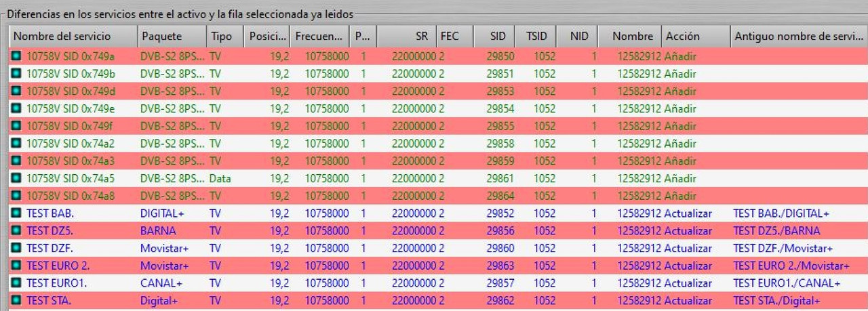Click old name TEST EURO1./CANAL+
868x311 pixels.
787,283
